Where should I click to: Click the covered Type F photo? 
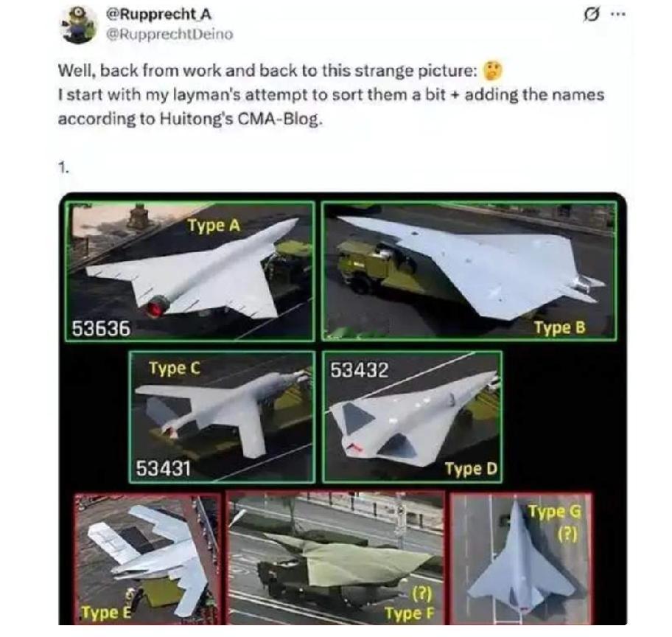point(335,559)
